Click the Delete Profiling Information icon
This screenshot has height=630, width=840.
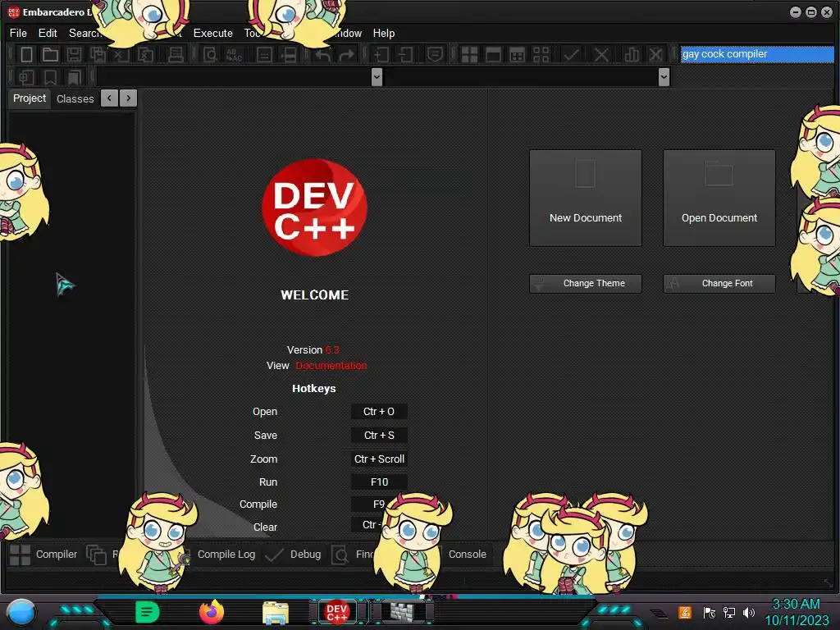pyautogui.click(x=655, y=55)
